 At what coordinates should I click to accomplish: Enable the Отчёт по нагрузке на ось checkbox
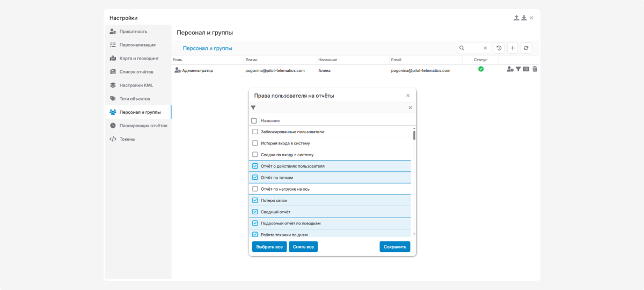[255, 189]
